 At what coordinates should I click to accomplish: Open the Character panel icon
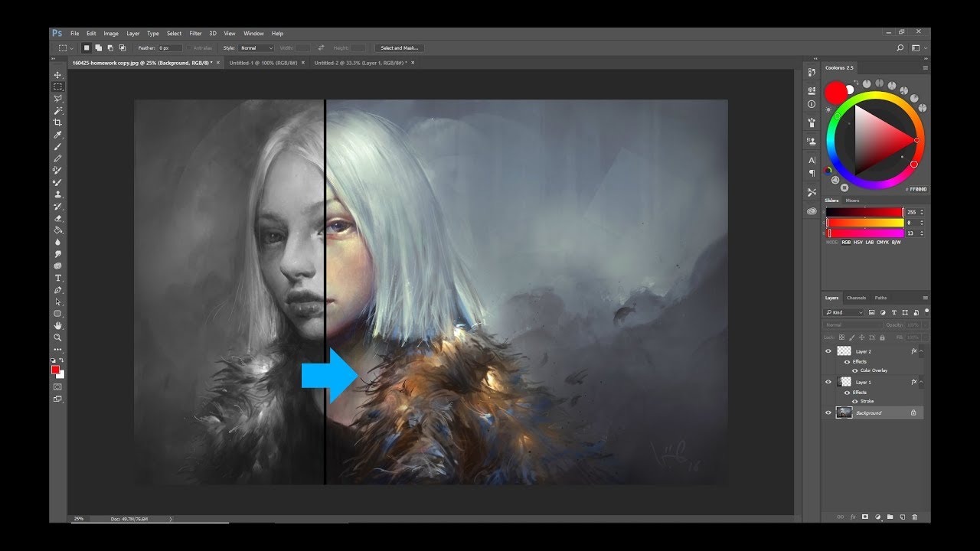click(812, 160)
